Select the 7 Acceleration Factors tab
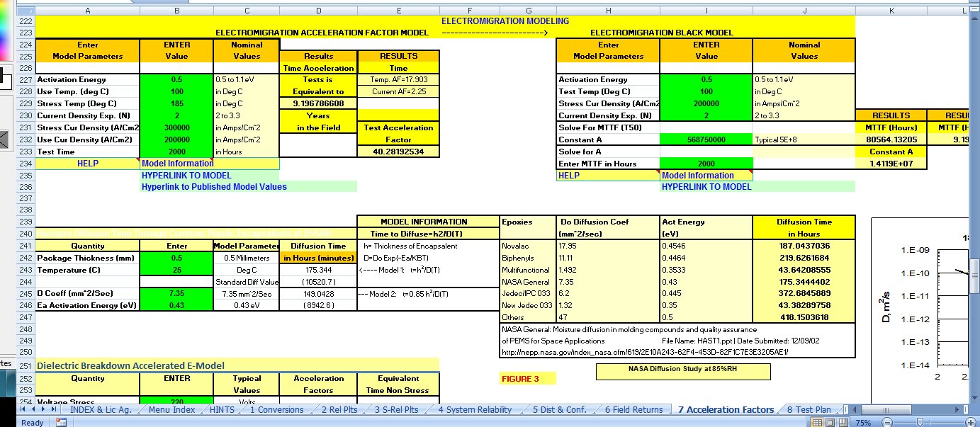This screenshot has height=427, width=980. 725,409
